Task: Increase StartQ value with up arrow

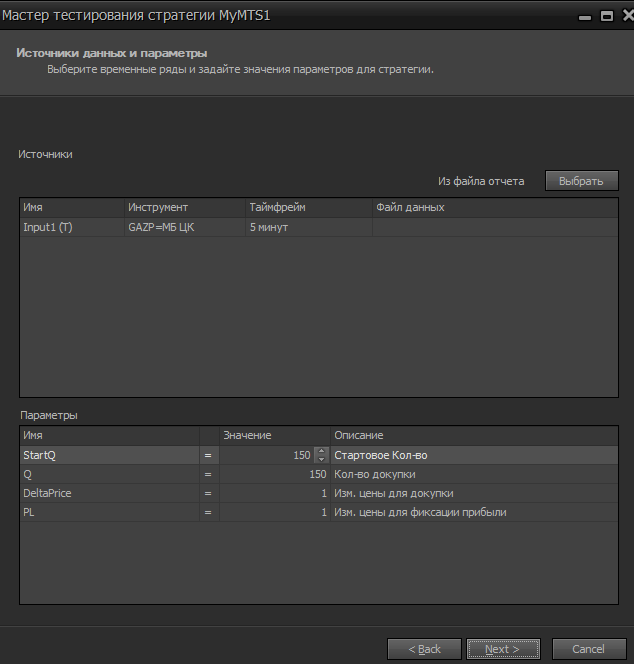Action: [321, 451]
